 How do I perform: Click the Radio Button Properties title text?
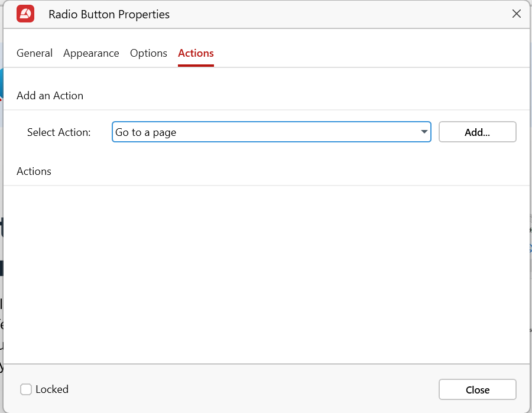pyautogui.click(x=109, y=14)
